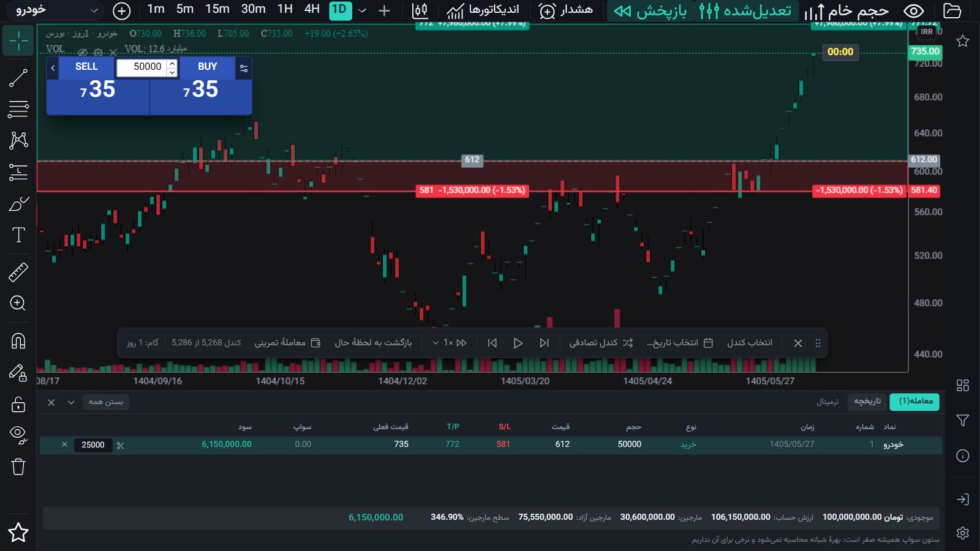Open the brush drawing tool
The width and height of the screenshot is (980, 551).
pyautogui.click(x=18, y=204)
